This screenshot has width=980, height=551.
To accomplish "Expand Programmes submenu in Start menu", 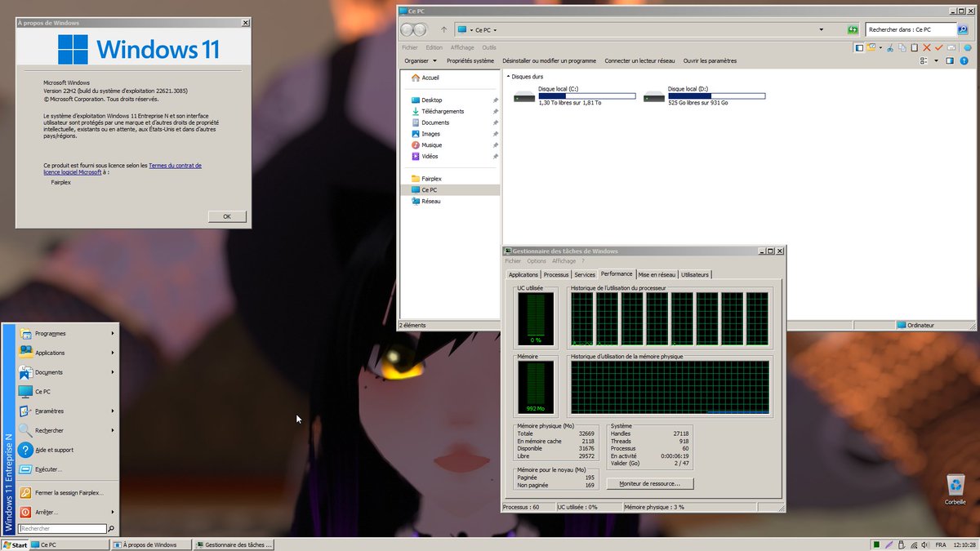I will (67, 333).
